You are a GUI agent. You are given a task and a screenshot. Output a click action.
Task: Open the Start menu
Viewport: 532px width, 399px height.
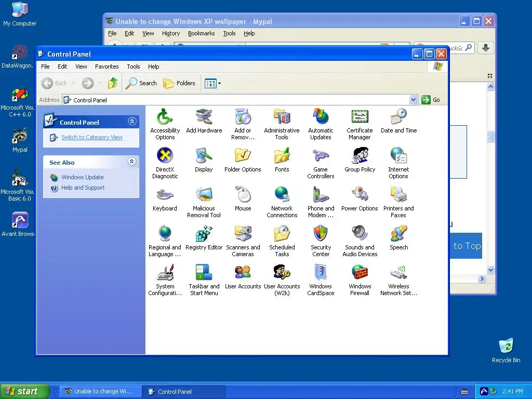point(25,391)
